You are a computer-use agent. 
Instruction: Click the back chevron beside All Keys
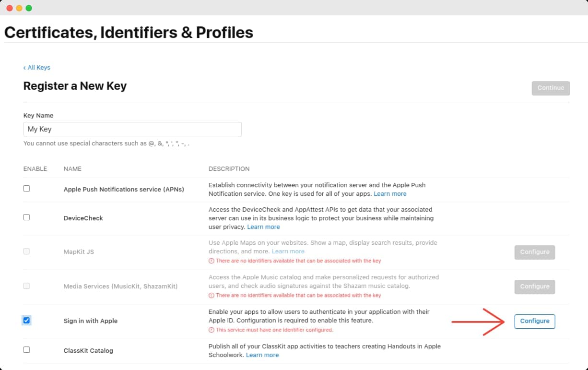[24, 67]
